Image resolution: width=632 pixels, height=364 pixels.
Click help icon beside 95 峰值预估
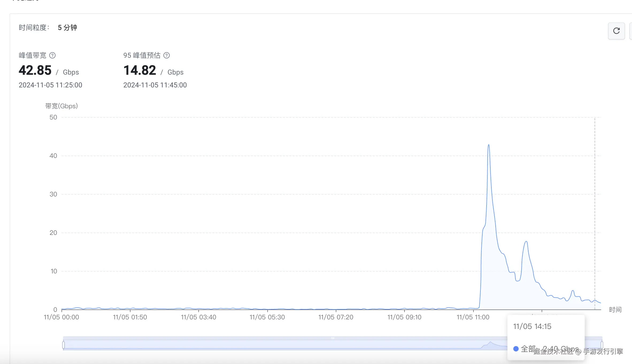[167, 55]
